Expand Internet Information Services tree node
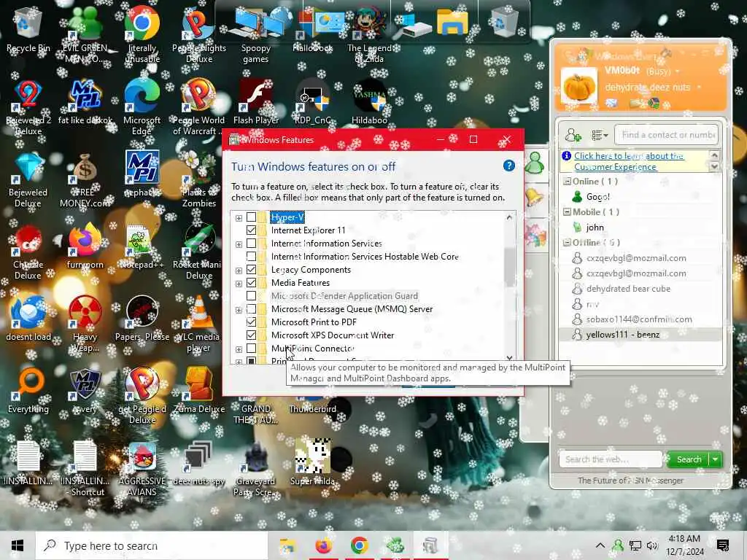Screen dimensions: 747x560 coord(239,244)
